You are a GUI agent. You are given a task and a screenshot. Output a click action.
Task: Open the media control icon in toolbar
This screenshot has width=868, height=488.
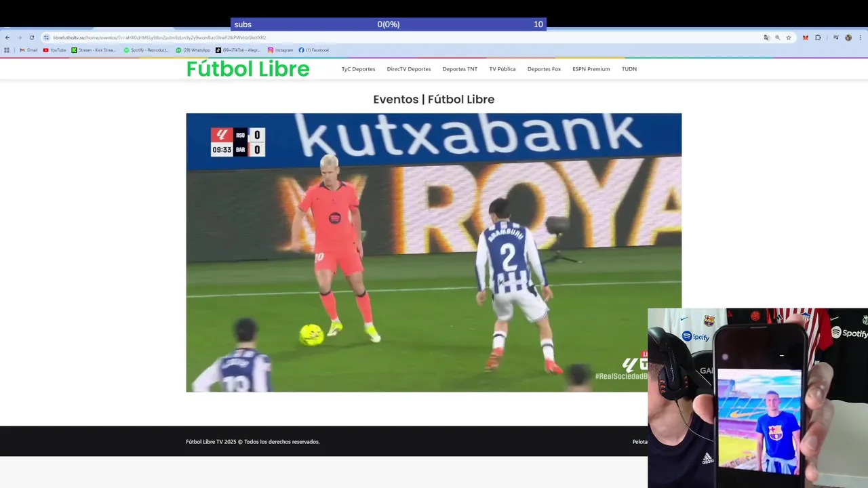(x=835, y=37)
